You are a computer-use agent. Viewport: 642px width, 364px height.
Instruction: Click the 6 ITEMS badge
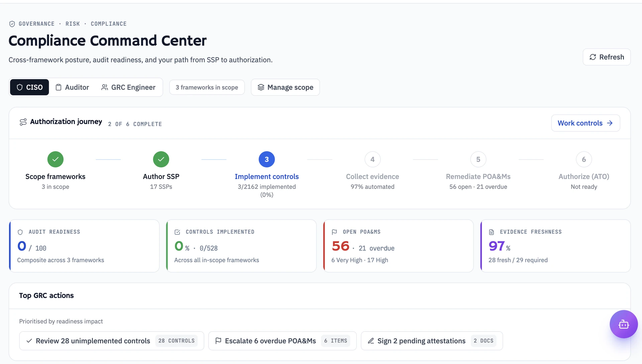[x=335, y=341]
